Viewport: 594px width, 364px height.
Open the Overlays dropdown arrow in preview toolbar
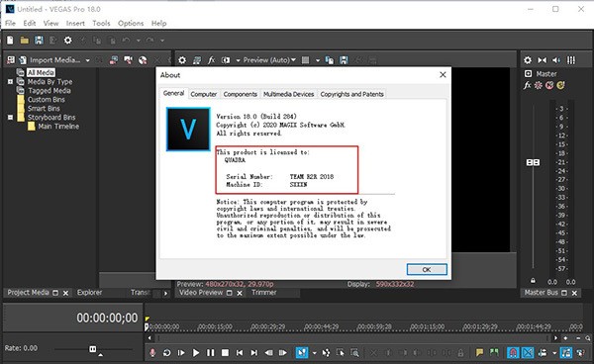tap(318, 60)
